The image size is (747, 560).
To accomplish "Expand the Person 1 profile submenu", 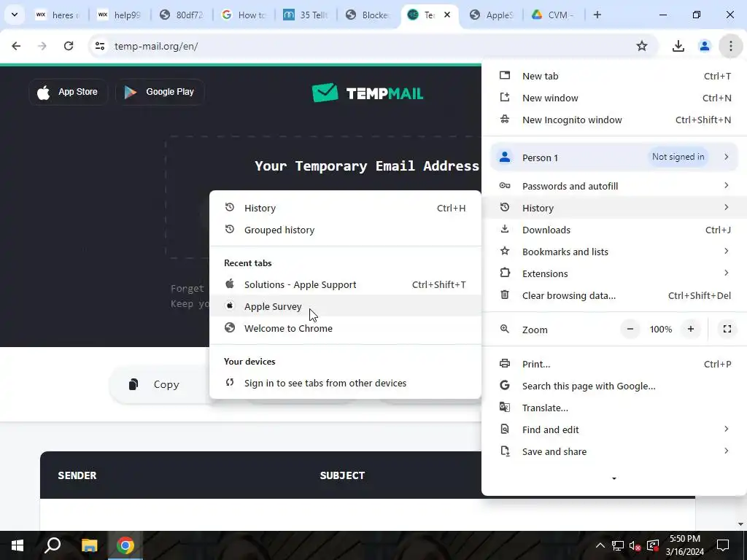I will [614, 157].
